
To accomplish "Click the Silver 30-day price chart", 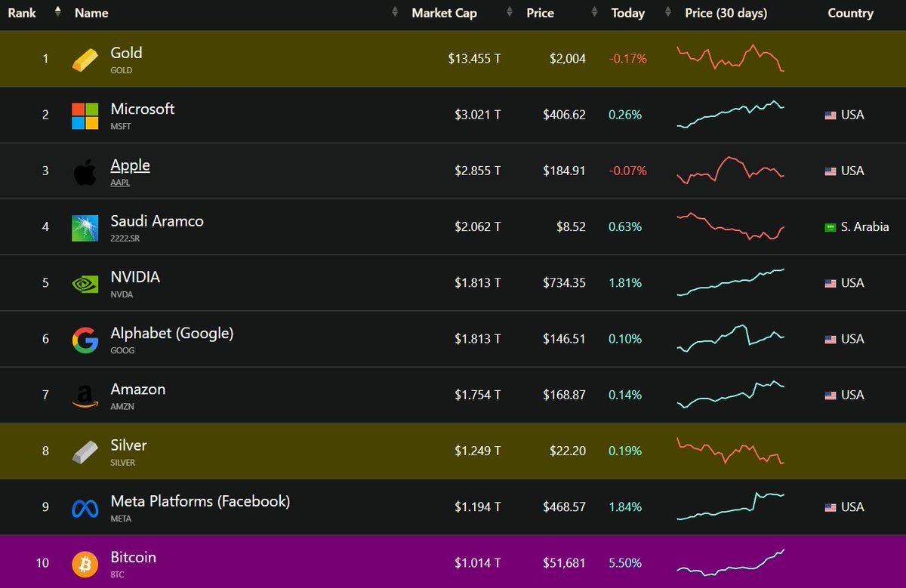I will [x=731, y=451].
